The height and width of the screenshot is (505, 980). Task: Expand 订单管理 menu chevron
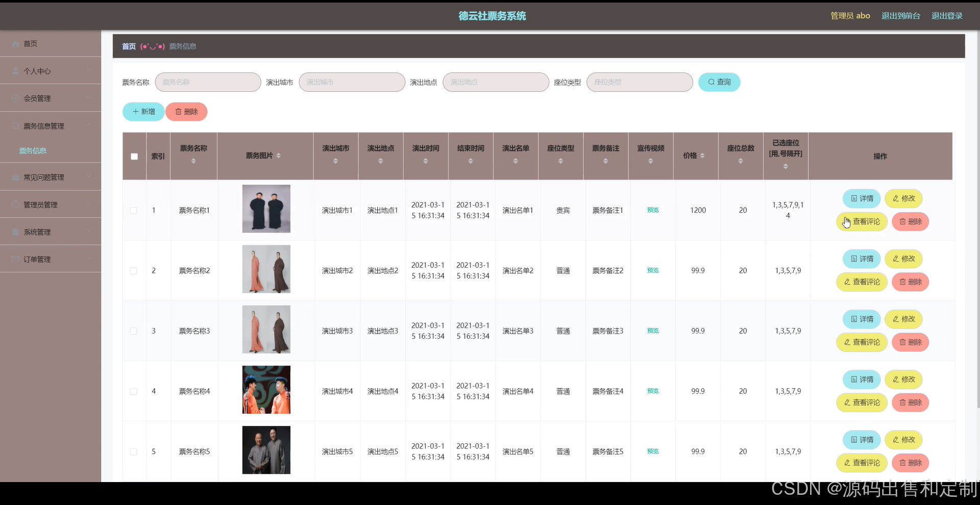[89, 259]
